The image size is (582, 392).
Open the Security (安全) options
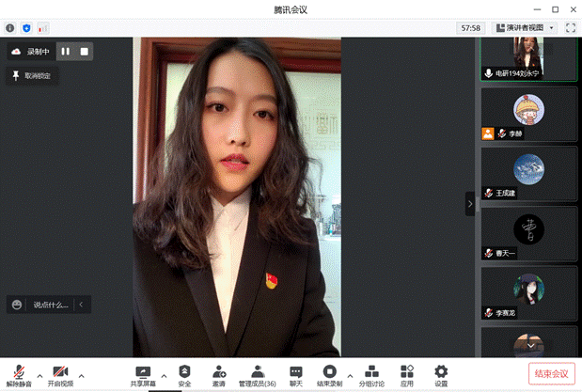(x=184, y=373)
